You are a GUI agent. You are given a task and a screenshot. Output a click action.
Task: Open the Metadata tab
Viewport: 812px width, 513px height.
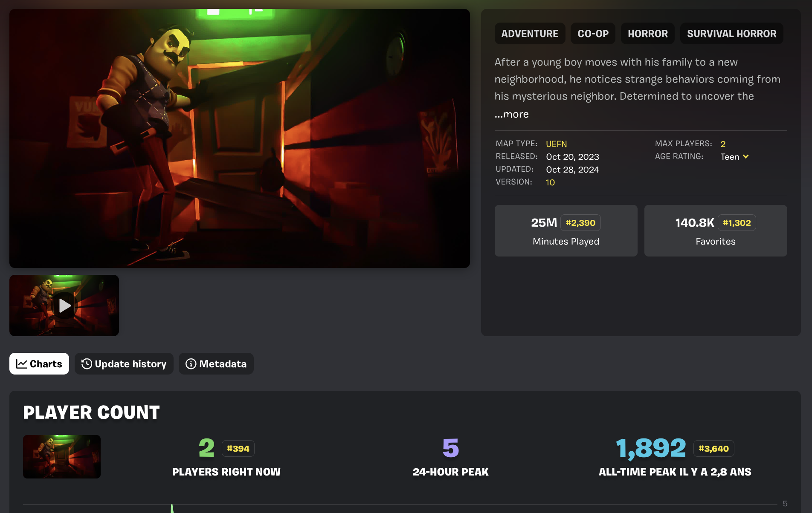(x=216, y=364)
